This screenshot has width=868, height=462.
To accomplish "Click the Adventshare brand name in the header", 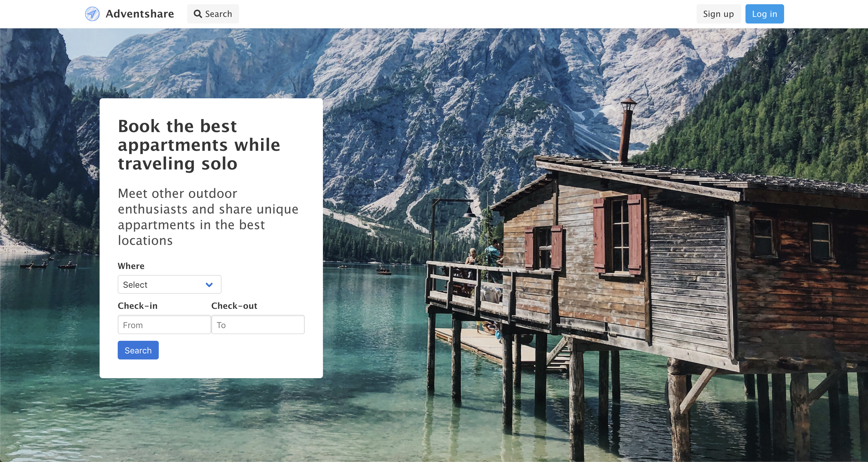I will pos(139,14).
